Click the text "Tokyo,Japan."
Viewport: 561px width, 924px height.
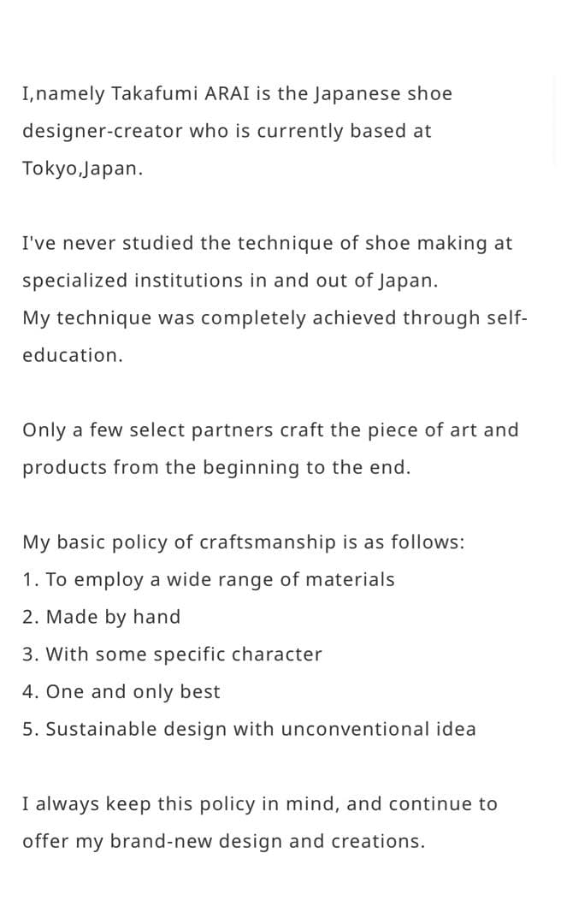click(x=82, y=169)
